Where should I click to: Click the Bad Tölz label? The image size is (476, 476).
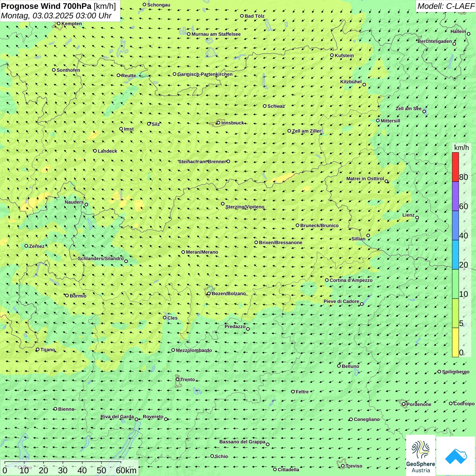[x=254, y=16]
